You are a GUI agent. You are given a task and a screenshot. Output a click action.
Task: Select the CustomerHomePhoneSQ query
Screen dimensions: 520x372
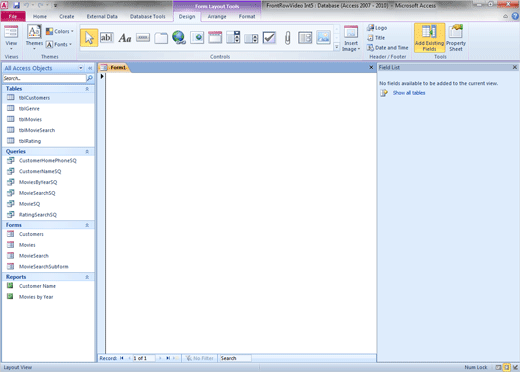tap(48, 161)
